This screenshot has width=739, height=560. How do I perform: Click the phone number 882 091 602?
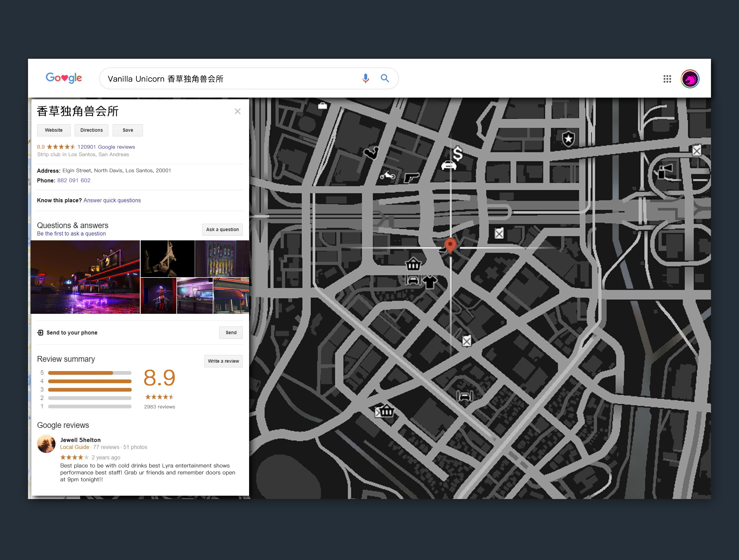(74, 180)
